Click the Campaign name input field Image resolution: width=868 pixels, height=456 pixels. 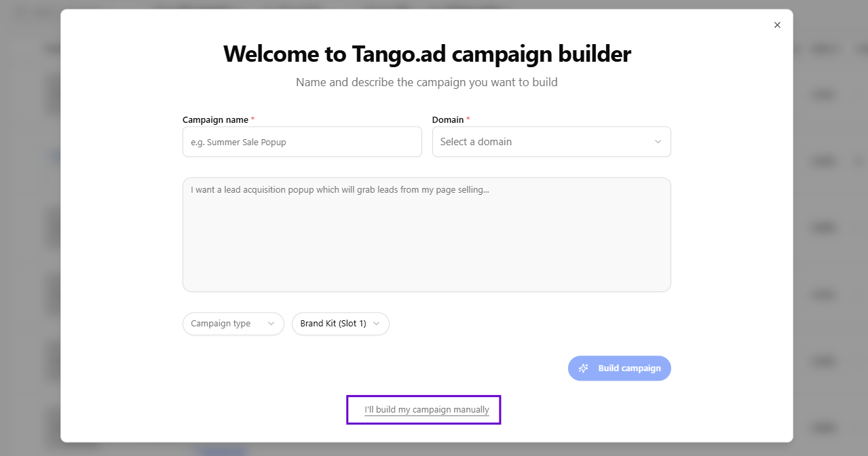(302, 142)
